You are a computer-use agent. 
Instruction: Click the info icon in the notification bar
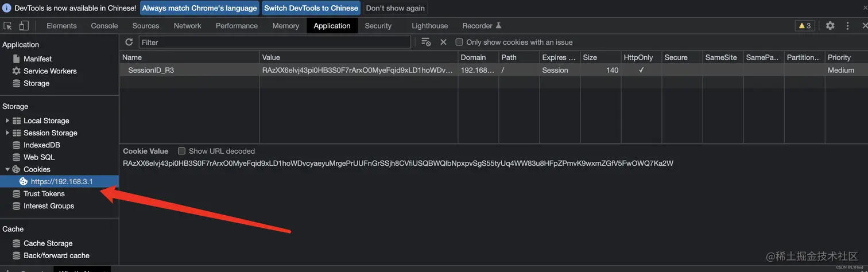click(7, 8)
